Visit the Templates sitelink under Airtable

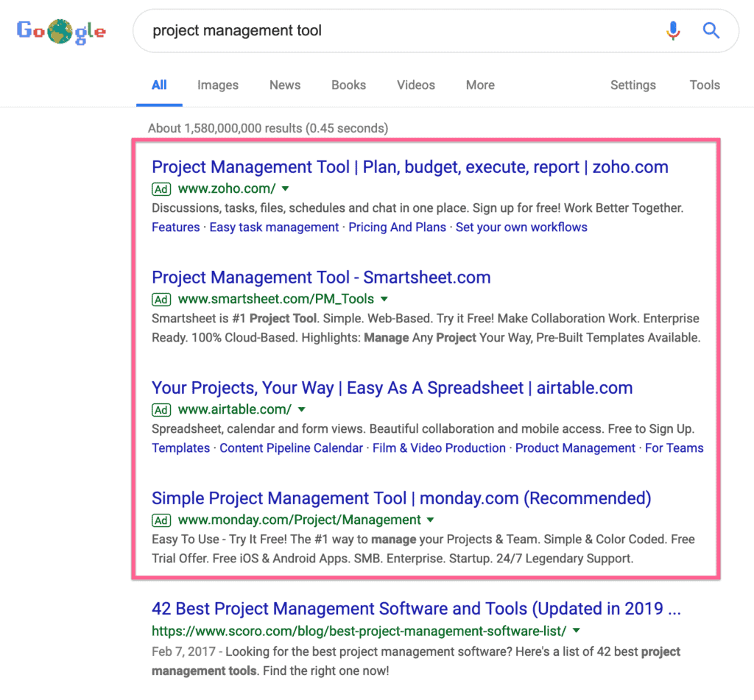tap(181, 448)
